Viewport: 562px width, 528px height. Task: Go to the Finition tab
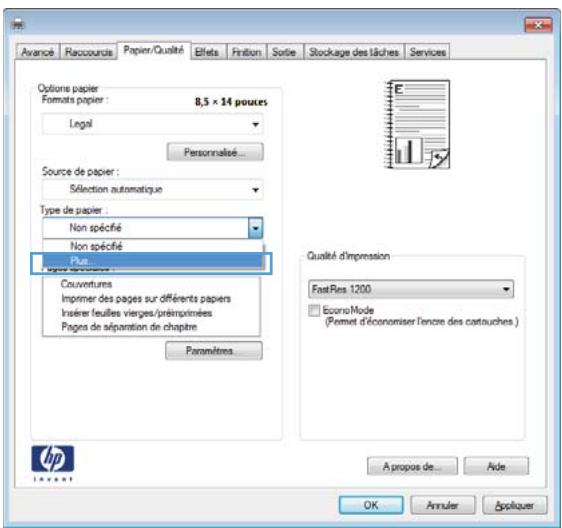(x=247, y=52)
